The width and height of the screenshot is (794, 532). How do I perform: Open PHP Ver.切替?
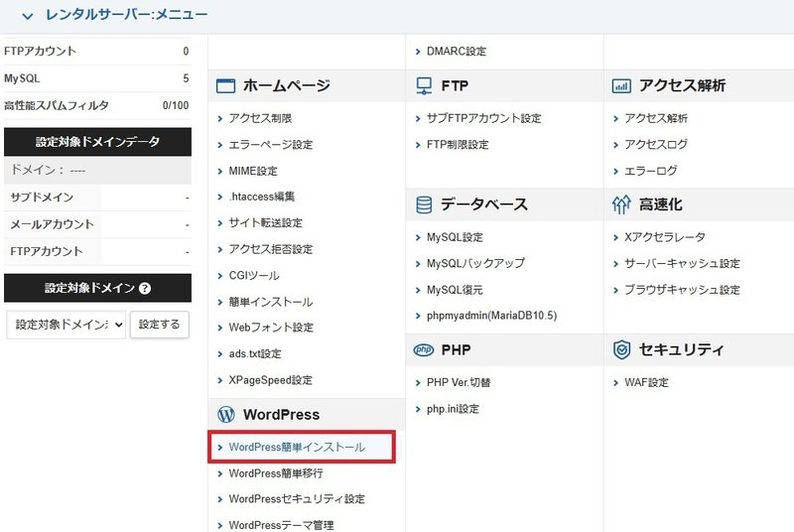pyautogui.click(x=459, y=383)
